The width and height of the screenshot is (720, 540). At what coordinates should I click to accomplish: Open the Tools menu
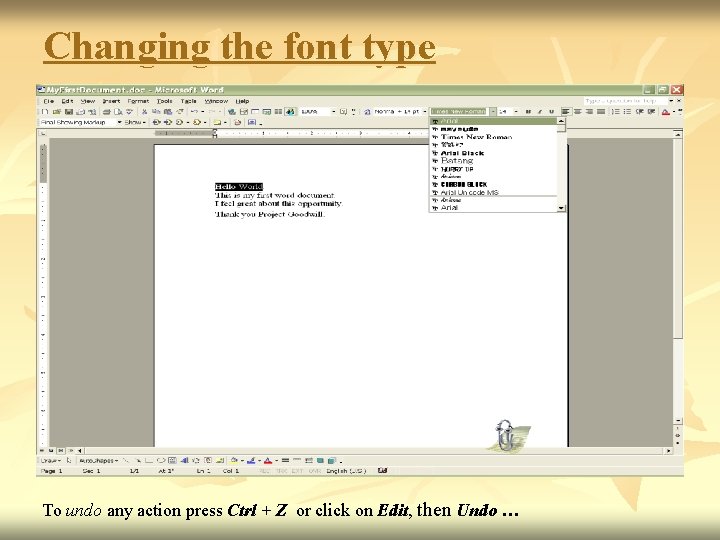[x=164, y=101]
